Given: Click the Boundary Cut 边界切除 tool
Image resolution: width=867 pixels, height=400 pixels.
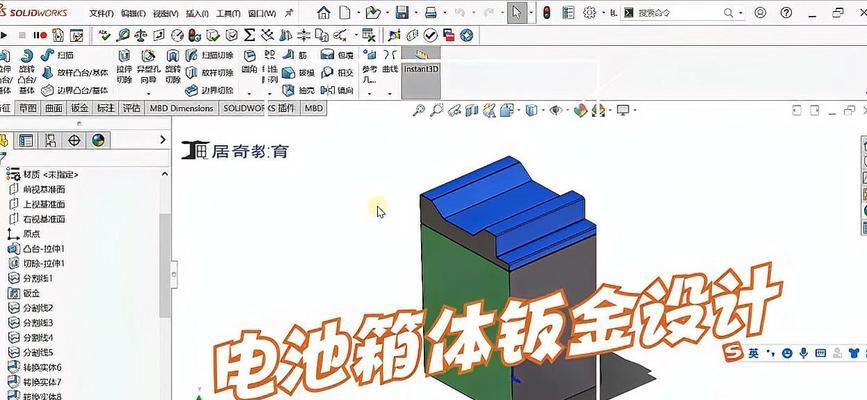Looking at the screenshot, I should (209, 90).
